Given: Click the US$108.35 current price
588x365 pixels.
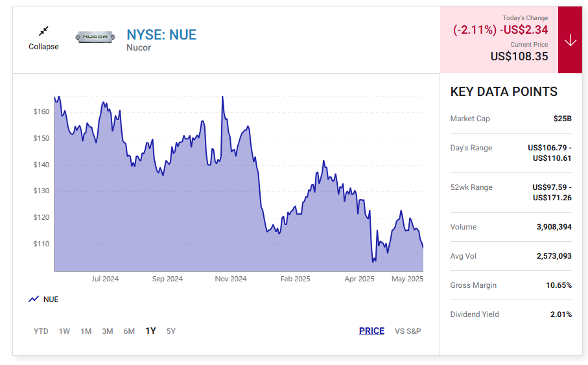Looking at the screenshot, I should (519, 56).
